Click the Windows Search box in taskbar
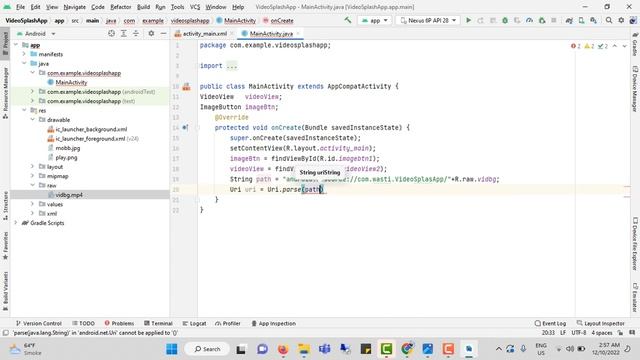Viewport: 640px width, 360px height. click(207, 349)
